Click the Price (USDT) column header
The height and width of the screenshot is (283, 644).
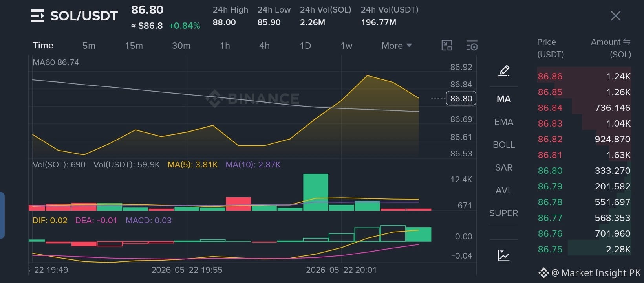551,48
